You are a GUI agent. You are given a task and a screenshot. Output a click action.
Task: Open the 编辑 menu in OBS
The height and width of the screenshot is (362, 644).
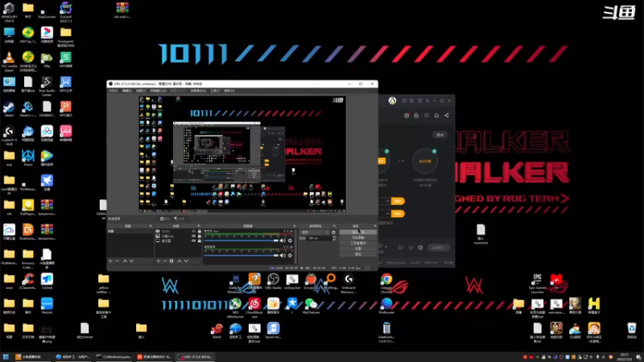127,91
